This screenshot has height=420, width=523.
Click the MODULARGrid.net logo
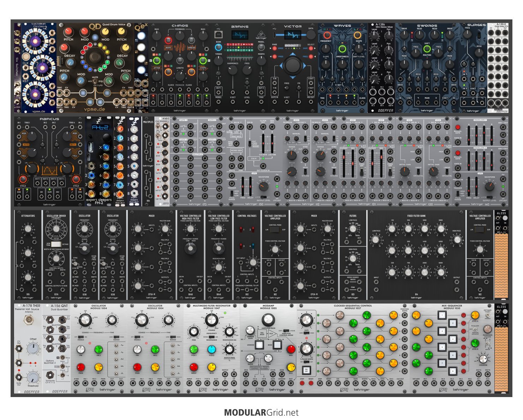click(261, 413)
